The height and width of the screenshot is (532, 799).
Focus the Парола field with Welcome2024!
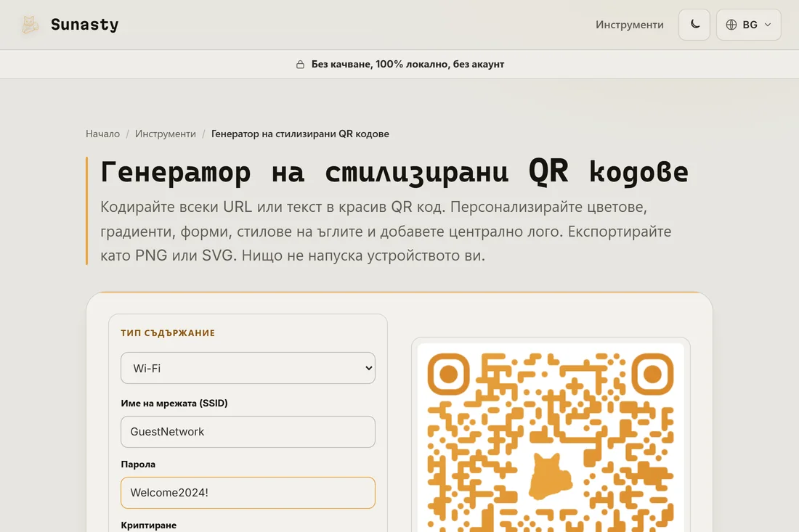248,493
